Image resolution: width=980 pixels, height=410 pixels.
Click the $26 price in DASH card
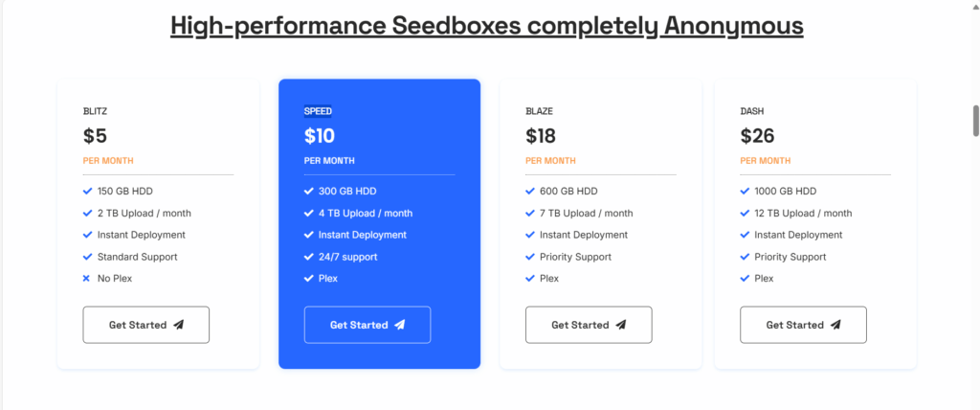[758, 136]
